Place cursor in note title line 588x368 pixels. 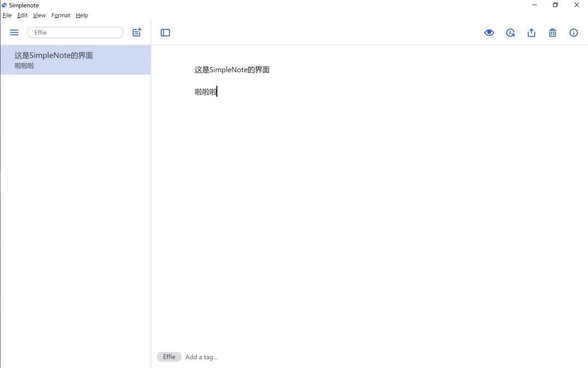click(x=232, y=70)
